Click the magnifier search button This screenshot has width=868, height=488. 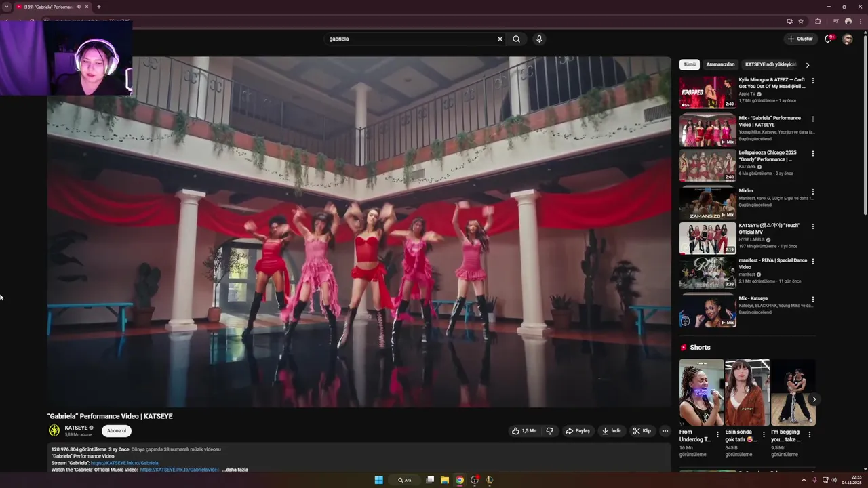click(516, 39)
